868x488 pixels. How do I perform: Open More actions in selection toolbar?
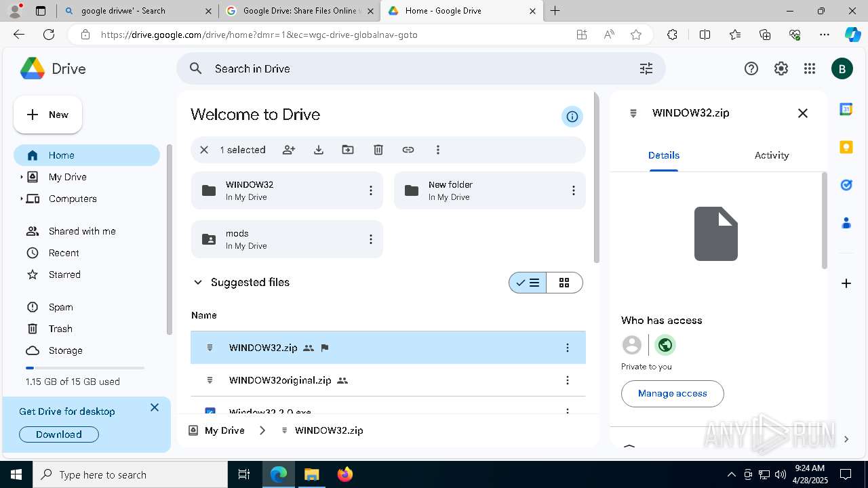[438, 150]
